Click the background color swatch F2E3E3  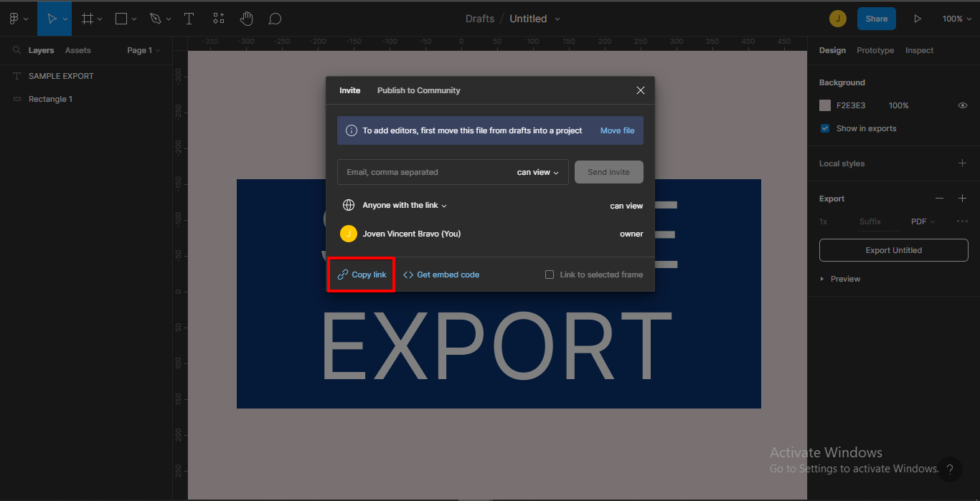[x=825, y=105]
